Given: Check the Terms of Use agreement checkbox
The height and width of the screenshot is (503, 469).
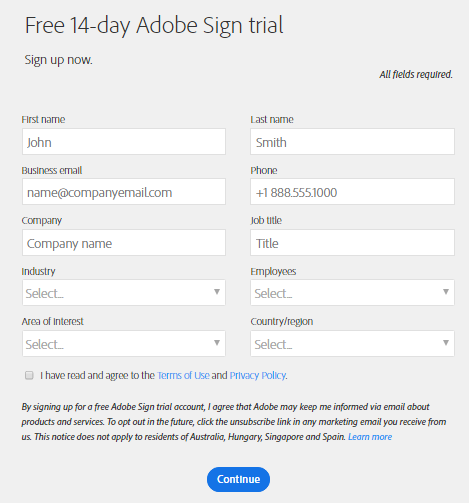Looking at the screenshot, I should click(29, 375).
